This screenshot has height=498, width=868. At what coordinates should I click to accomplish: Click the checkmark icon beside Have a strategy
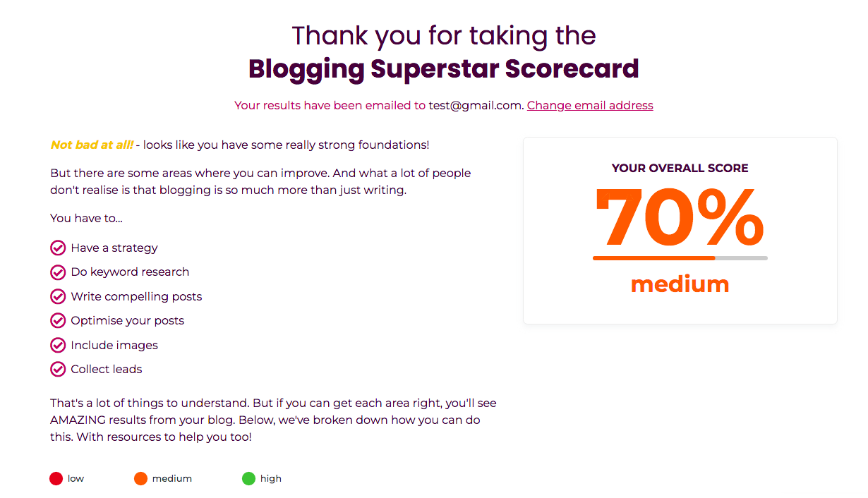coord(58,248)
